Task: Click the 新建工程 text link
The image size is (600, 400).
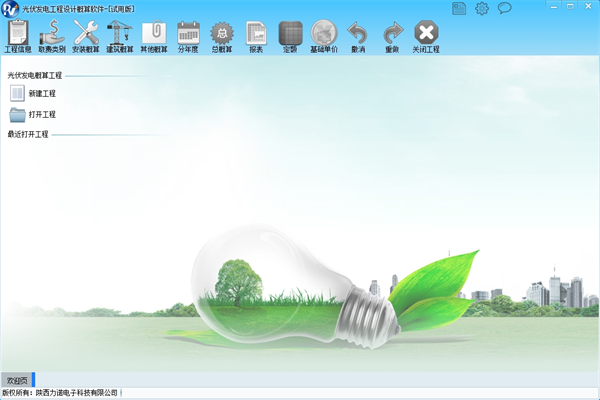Action: click(42, 93)
